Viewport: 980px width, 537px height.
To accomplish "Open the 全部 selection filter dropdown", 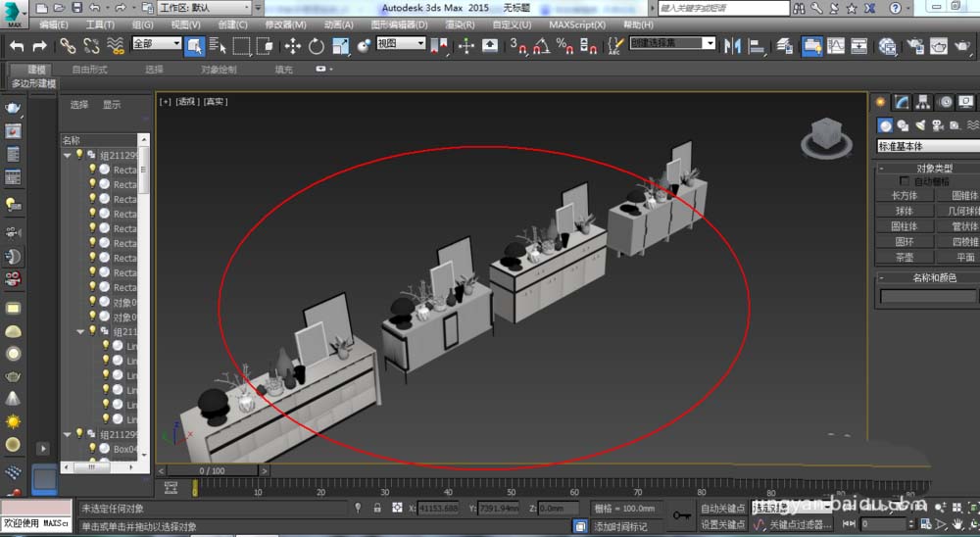I will click(x=156, y=44).
